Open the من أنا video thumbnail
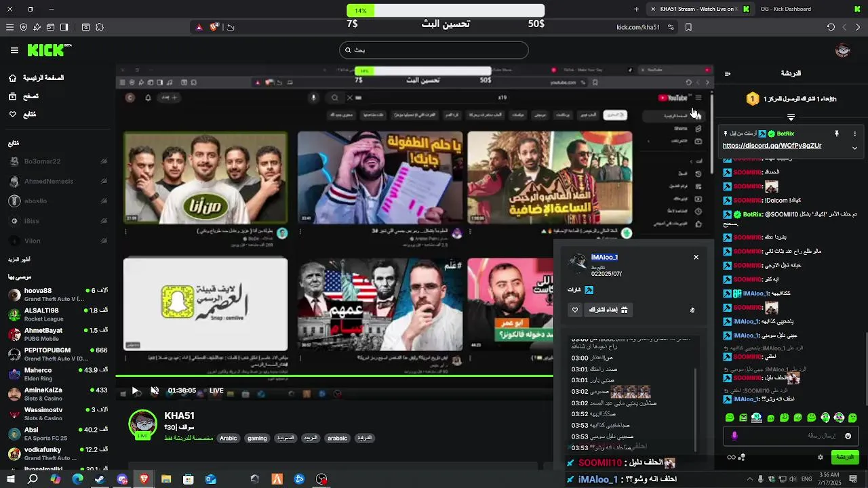The height and width of the screenshot is (488, 868). (205, 178)
